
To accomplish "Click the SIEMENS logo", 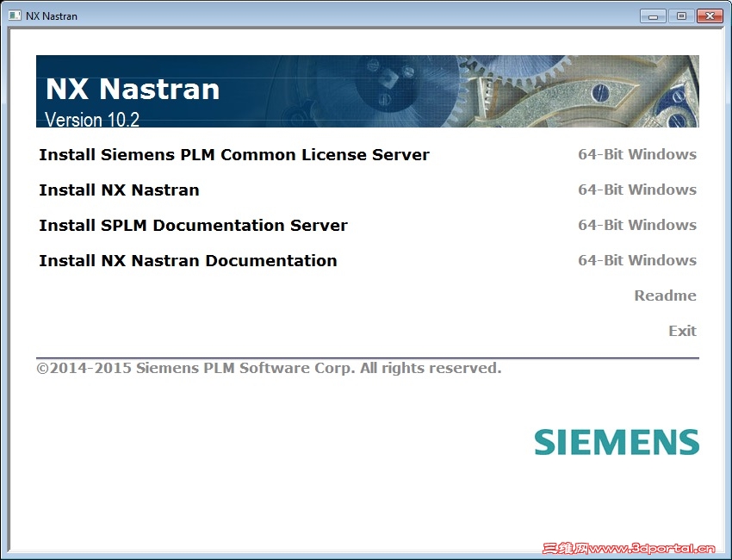I will pos(617,442).
